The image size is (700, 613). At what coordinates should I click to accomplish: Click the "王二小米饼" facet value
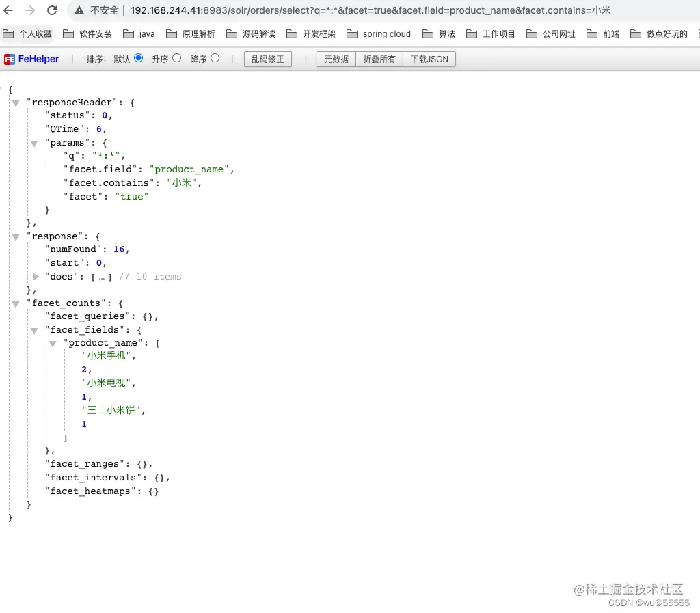coord(111,410)
